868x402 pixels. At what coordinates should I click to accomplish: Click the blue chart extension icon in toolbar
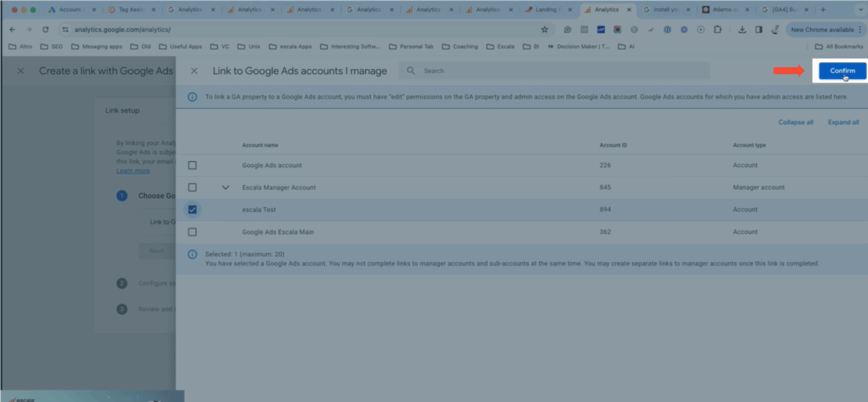[x=601, y=29]
